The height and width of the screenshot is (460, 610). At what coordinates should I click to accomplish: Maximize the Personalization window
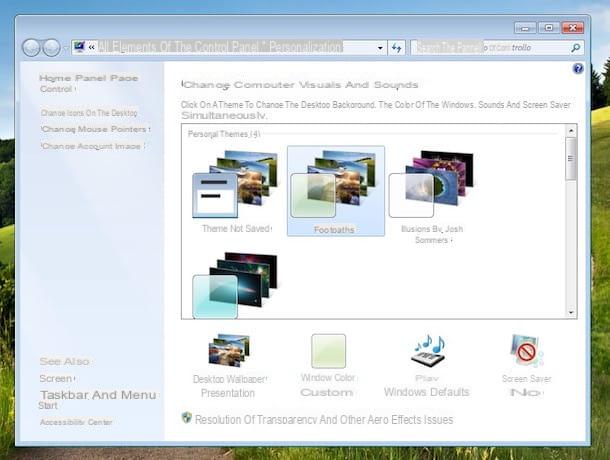pos(549,28)
